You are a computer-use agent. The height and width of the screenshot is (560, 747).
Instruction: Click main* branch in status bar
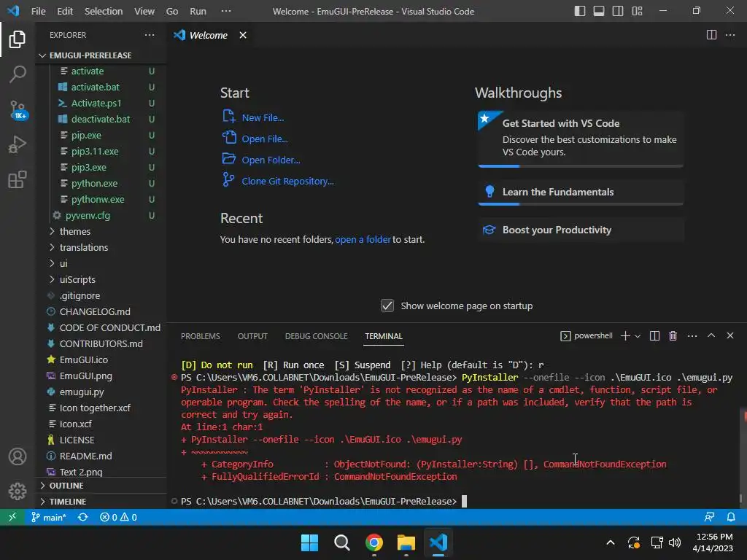(x=48, y=517)
